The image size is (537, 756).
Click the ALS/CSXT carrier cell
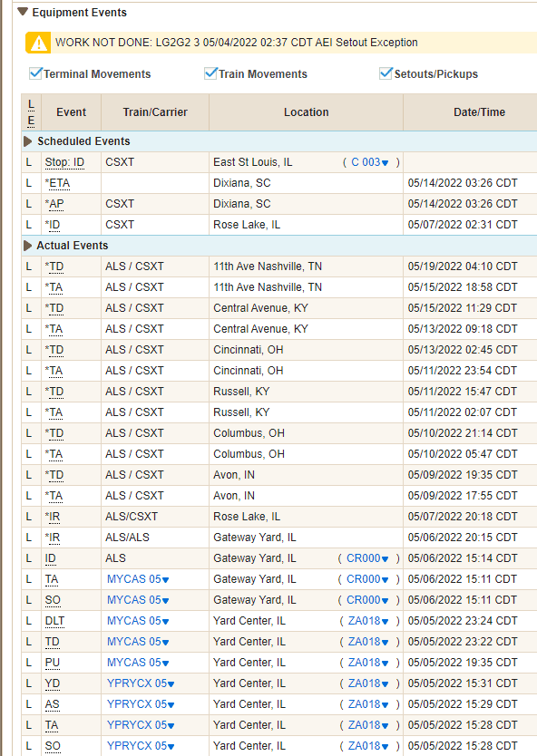tap(132, 517)
